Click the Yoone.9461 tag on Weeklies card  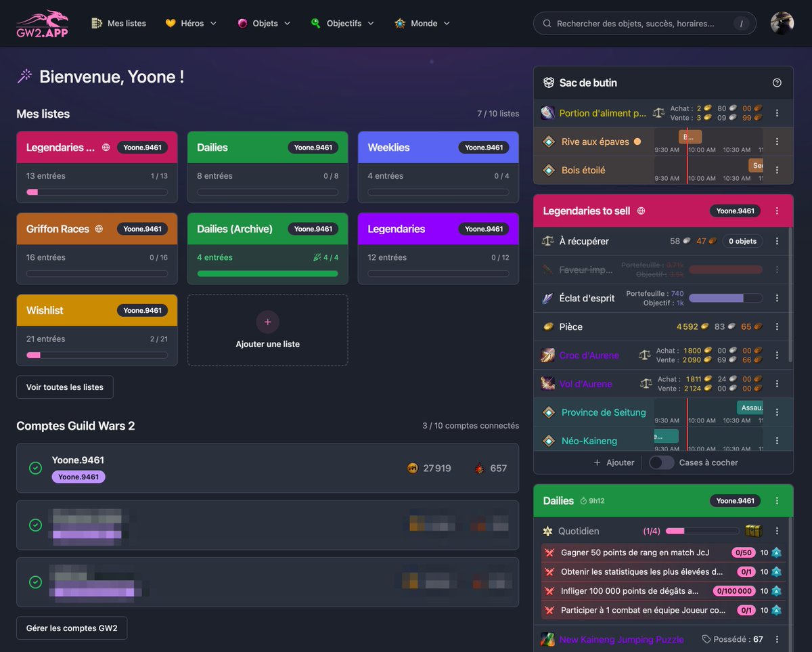tap(484, 148)
